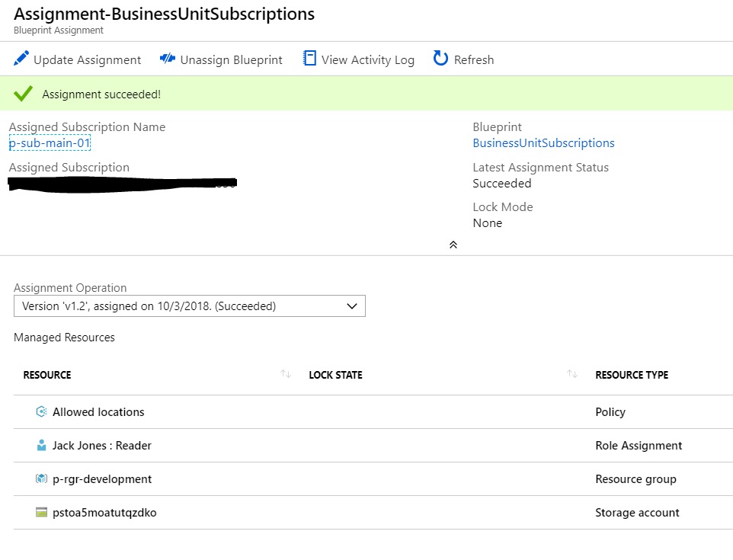The height and width of the screenshot is (560, 733).
Task: Select the Jack Jones : Reader row name
Action: 102,446
